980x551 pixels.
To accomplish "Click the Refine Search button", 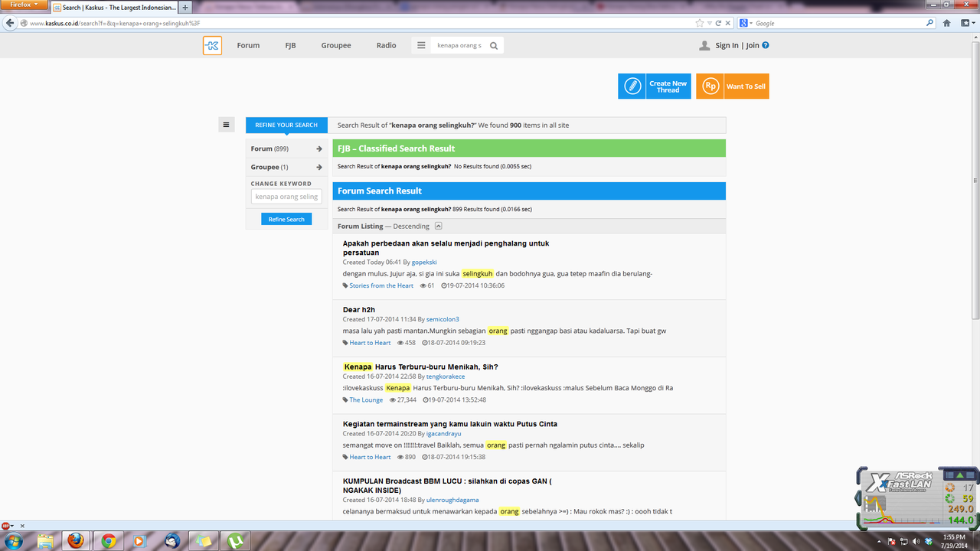I will coord(286,219).
